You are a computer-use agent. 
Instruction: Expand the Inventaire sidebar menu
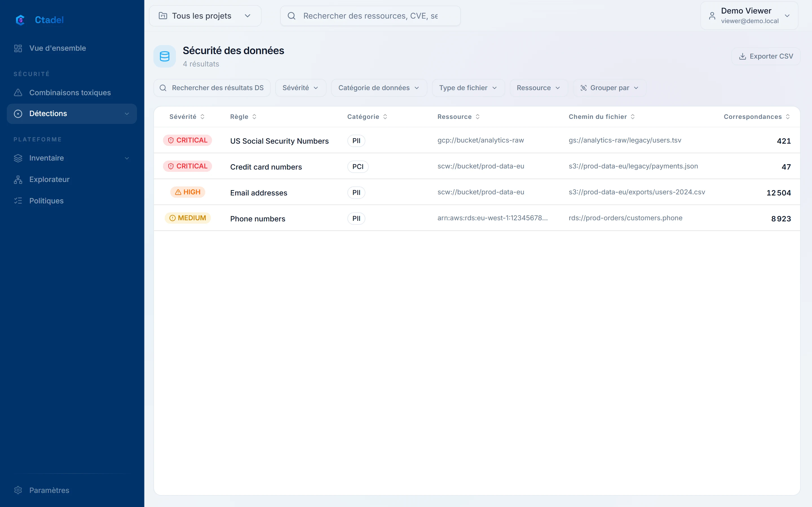click(x=72, y=158)
